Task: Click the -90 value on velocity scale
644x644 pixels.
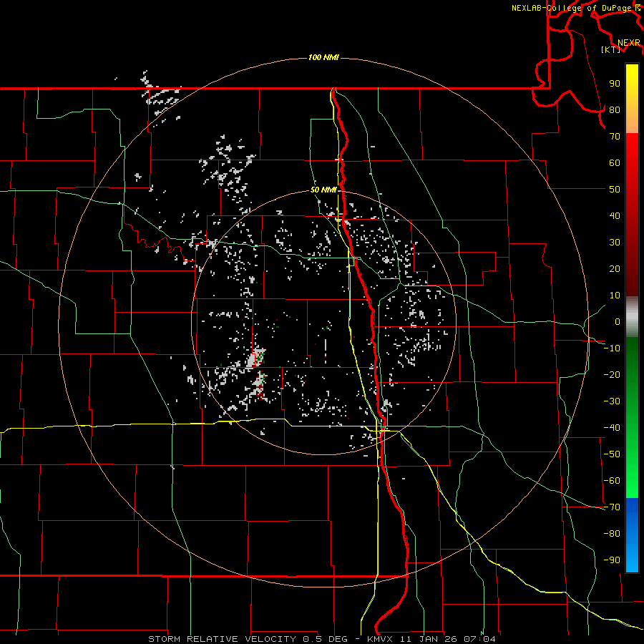Action: point(612,560)
